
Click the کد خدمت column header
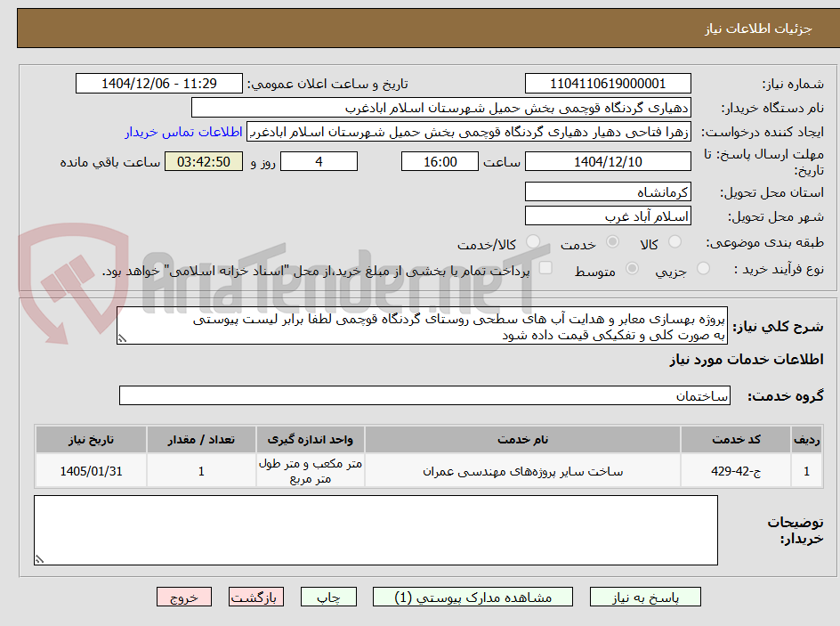click(736, 440)
